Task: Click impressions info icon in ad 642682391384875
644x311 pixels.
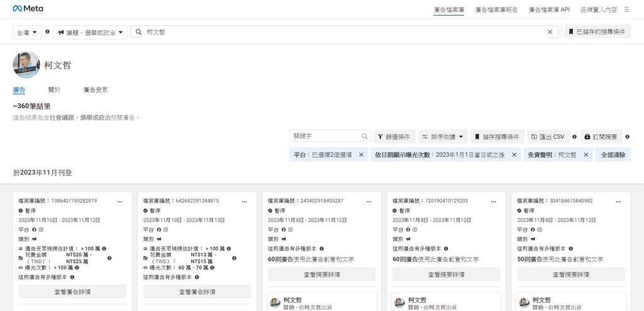Action: 212,268
